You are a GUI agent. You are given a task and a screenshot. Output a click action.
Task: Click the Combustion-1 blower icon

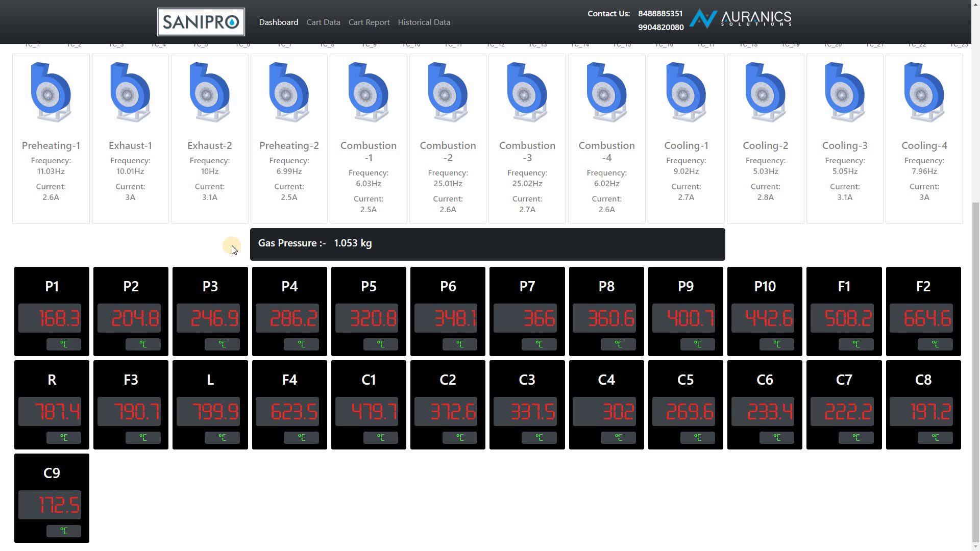368,92
